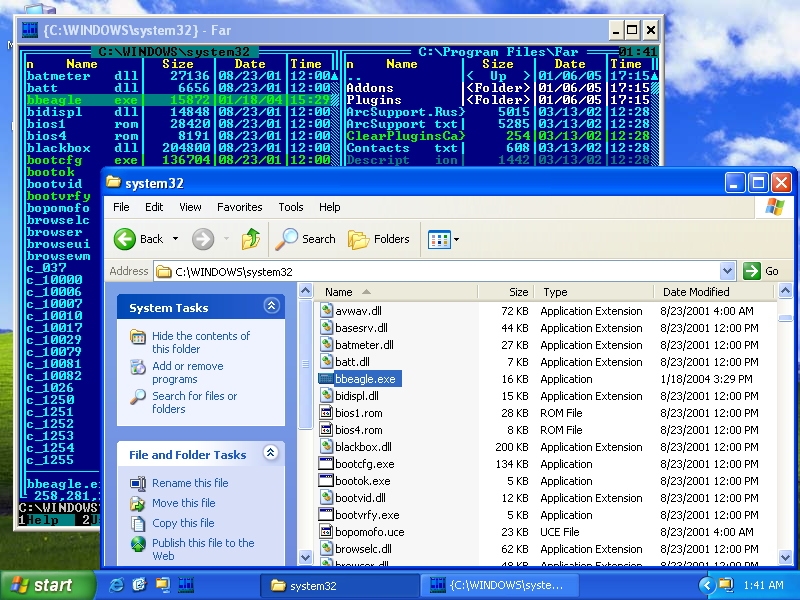800x600 pixels.
Task: Sort files by the Name column header
Action: pos(394,292)
